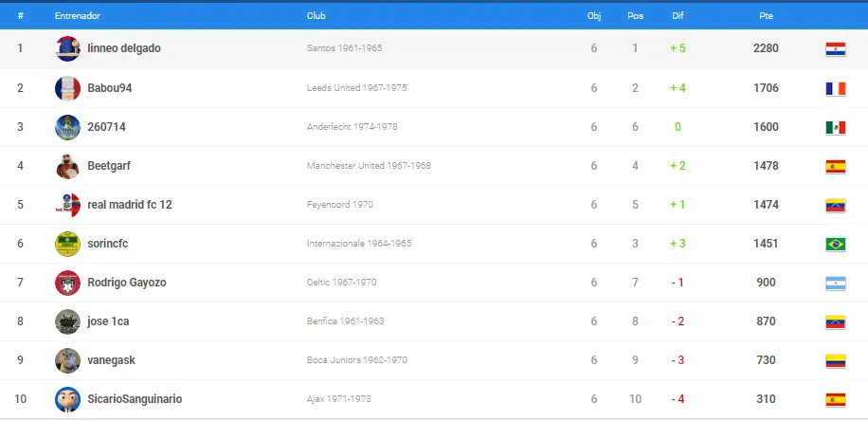Click real madrid fc 12's avatar
Image resolution: width=868 pixels, height=421 pixels.
tap(67, 205)
